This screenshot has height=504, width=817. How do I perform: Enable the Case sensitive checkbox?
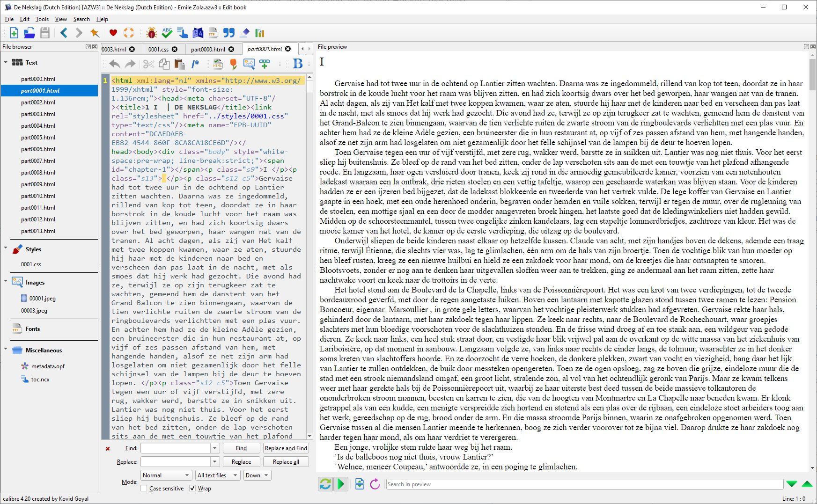coord(144,489)
